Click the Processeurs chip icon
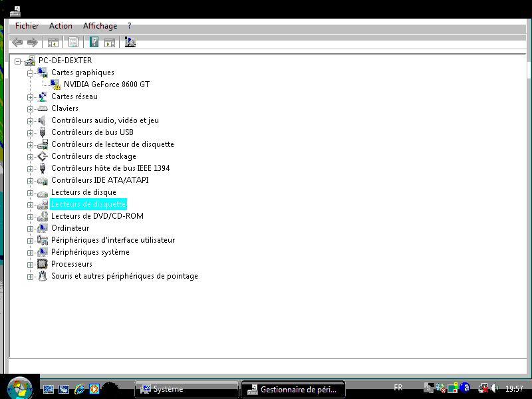The width and height of the screenshot is (532, 399). [x=43, y=264]
